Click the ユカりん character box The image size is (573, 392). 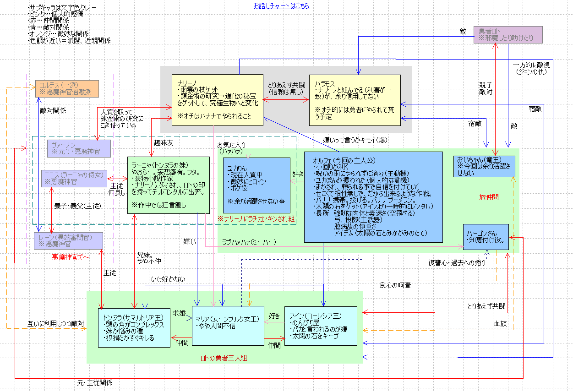pyautogui.click(x=256, y=182)
